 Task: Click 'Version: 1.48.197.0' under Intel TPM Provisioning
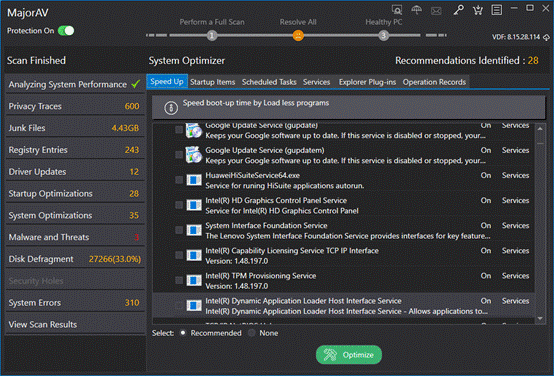[237, 286]
